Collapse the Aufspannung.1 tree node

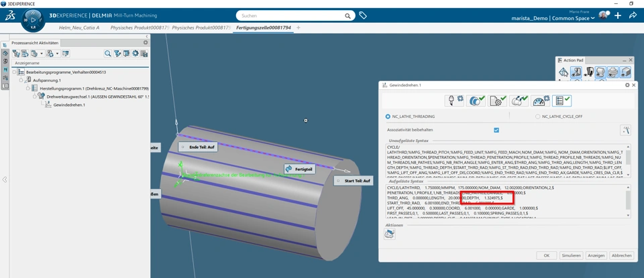(x=21, y=80)
